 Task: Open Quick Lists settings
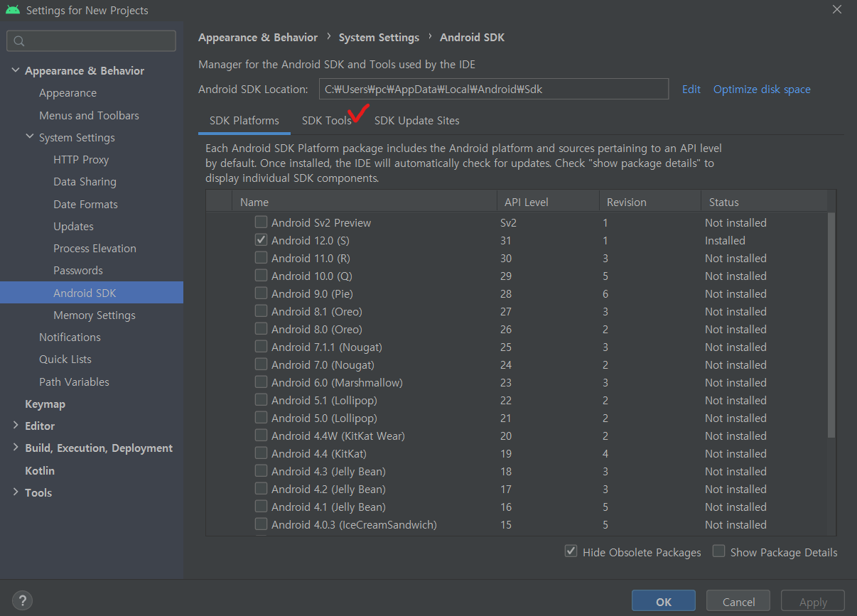click(x=65, y=359)
